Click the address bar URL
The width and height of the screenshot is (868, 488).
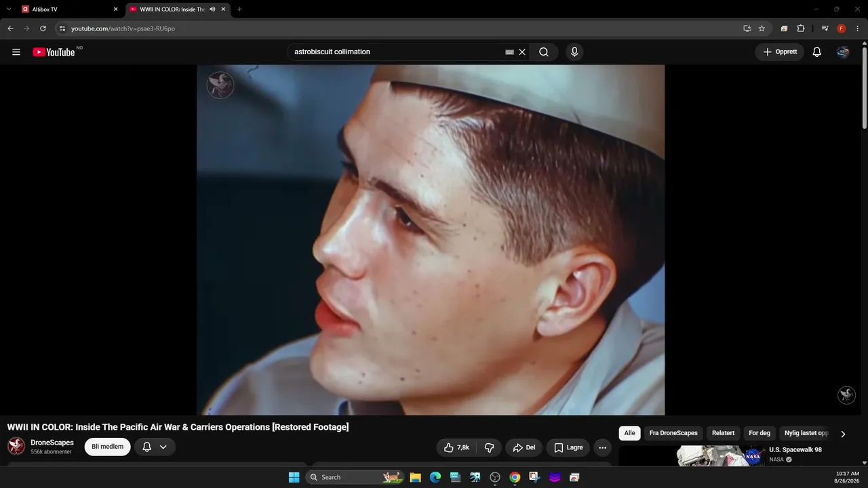(123, 28)
